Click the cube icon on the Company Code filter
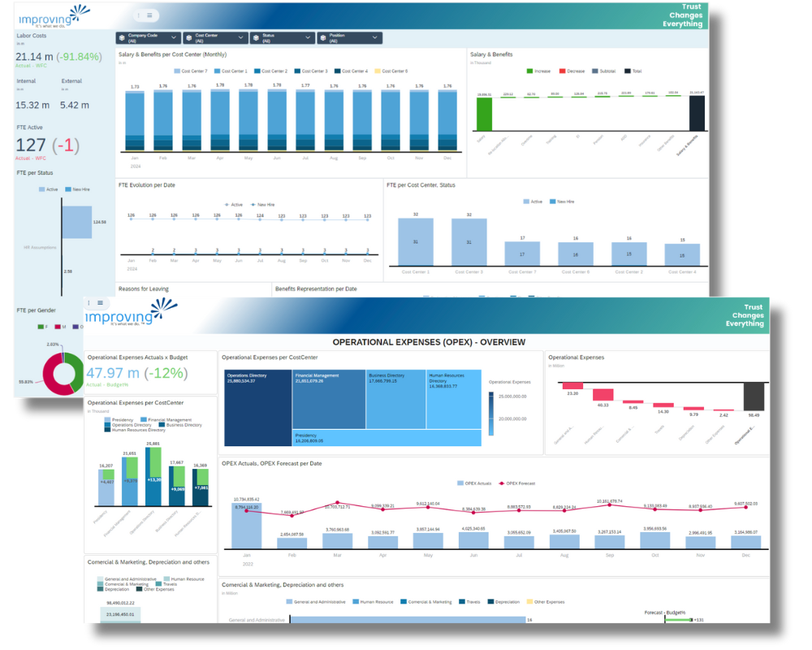The image size is (812, 650). [x=121, y=37]
